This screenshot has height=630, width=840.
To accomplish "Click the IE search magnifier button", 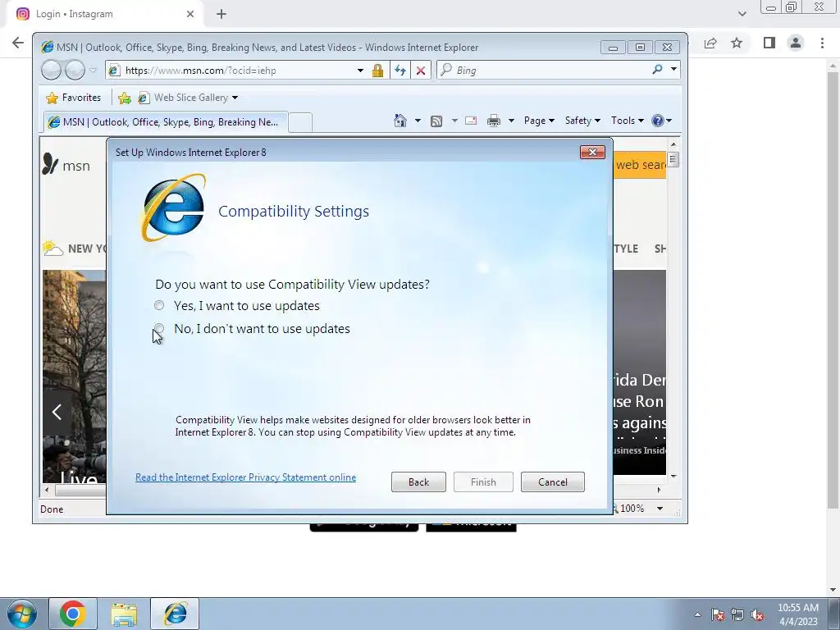I will [x=657, y=69].
